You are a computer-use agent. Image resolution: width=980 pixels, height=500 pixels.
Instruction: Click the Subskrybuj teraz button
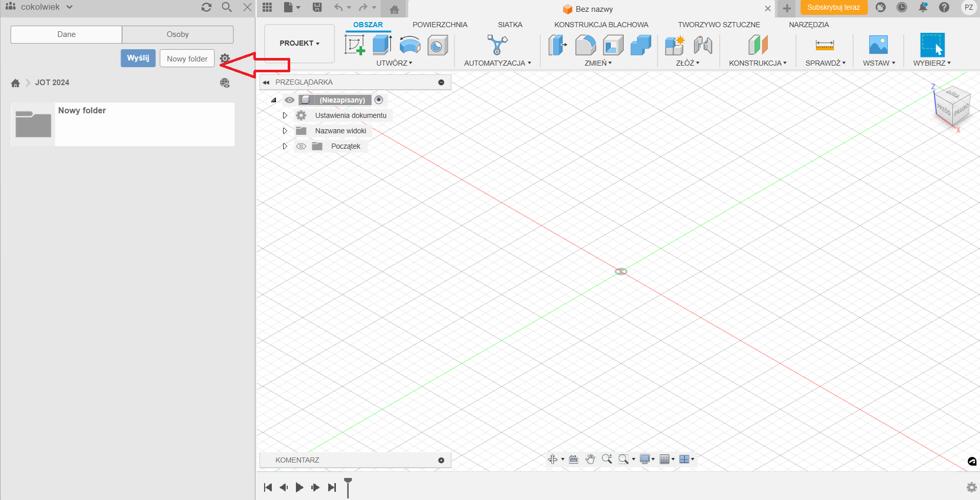[833, 8]
